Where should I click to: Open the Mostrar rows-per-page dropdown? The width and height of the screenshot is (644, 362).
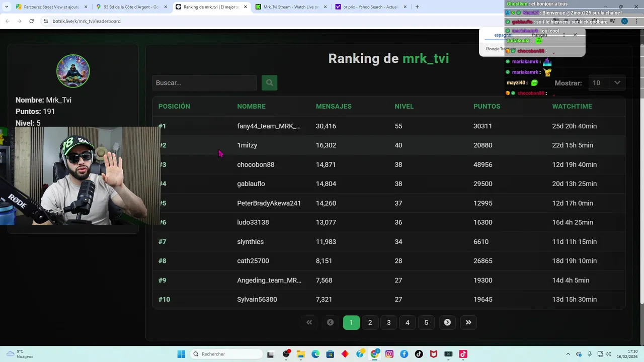(607, 83)
